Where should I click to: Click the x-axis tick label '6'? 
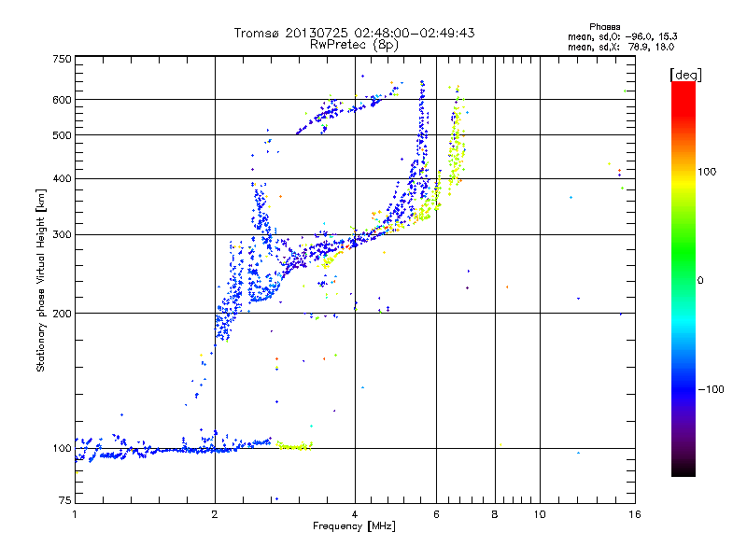436,514
